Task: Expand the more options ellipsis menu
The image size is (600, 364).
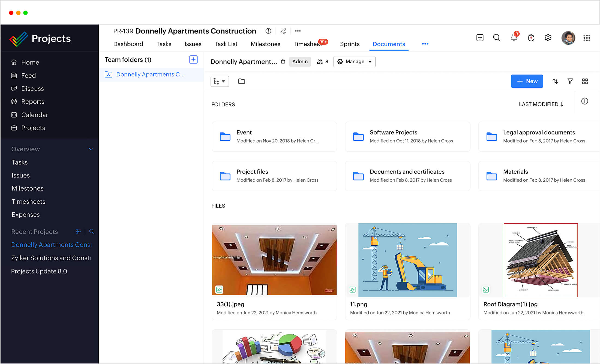Action: tap(425, 44)
